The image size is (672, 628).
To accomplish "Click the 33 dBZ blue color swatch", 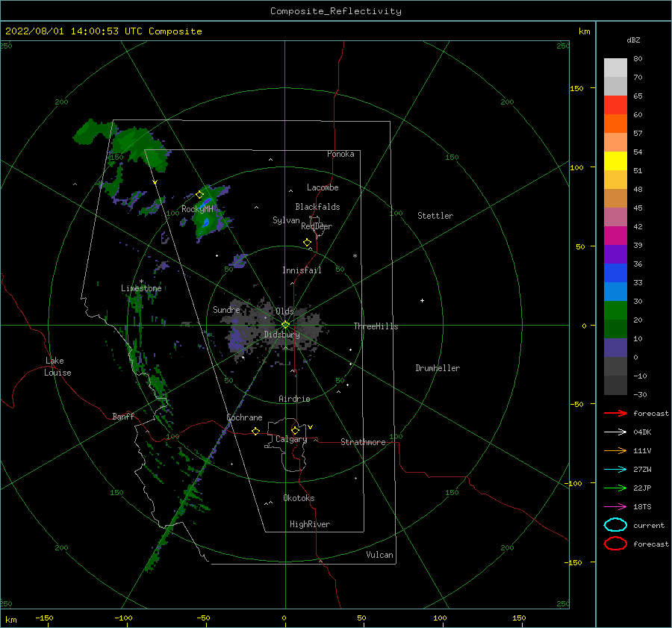I will (615, 273).
